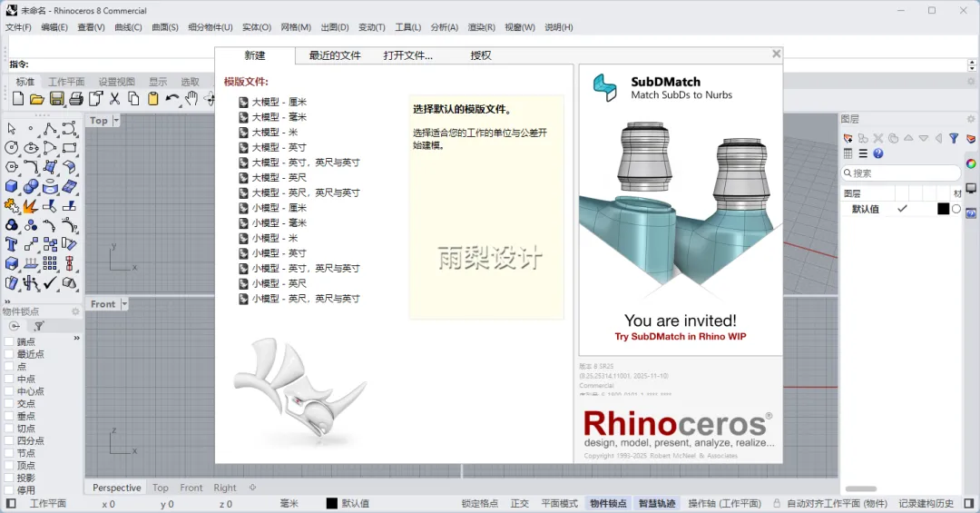Open the 文件(F) menu
This screenshot has width=980, height=513.
tap(18, 27)
